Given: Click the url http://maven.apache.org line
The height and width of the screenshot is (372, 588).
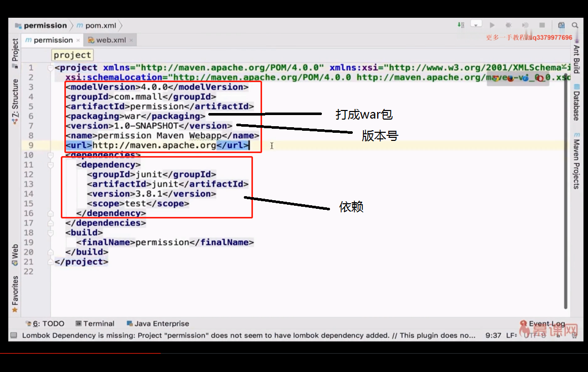Looking at the screenshot, I should (x=157, y=145).
